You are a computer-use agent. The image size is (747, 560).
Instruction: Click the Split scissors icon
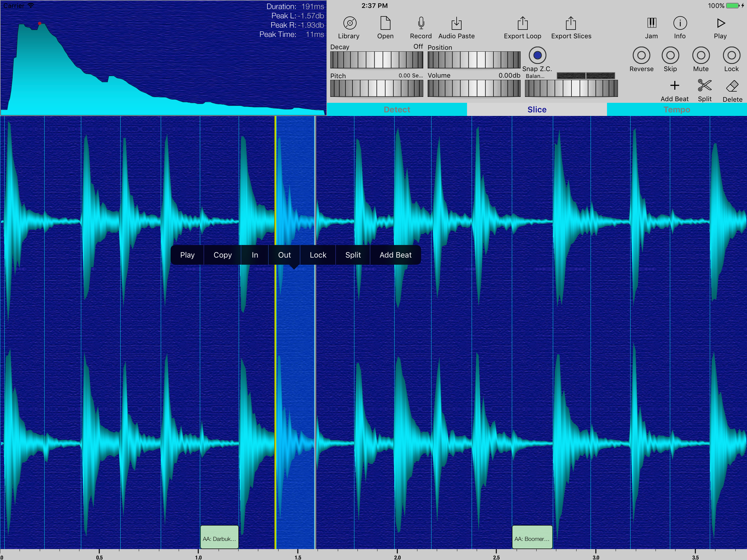704,86
